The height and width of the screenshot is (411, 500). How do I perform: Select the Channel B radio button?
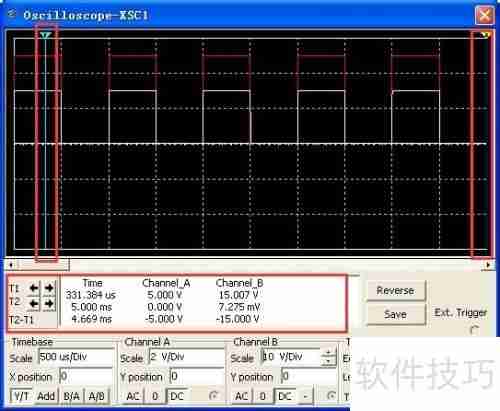coord(331,396)
